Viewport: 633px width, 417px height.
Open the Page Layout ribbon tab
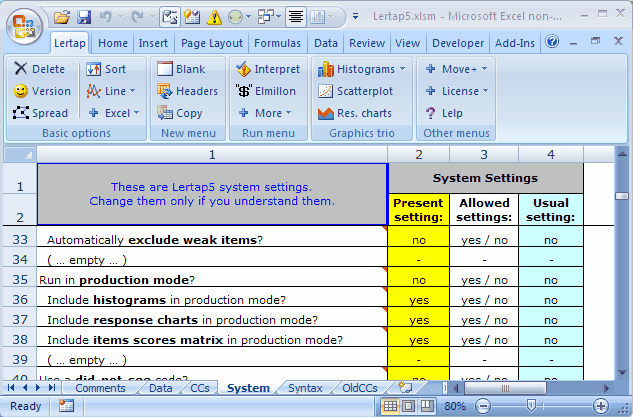212,43
